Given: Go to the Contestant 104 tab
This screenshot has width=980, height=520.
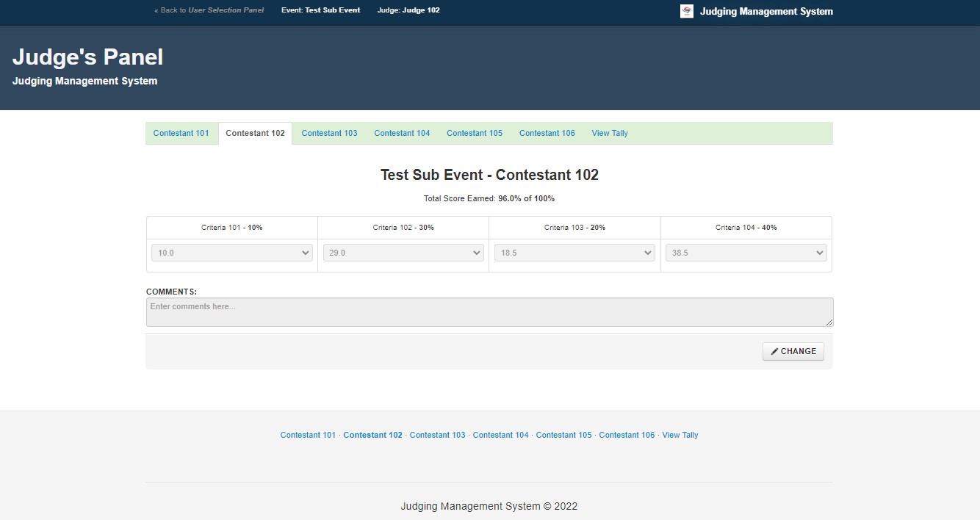Looking at the screenshot, I should coord(402,134).
